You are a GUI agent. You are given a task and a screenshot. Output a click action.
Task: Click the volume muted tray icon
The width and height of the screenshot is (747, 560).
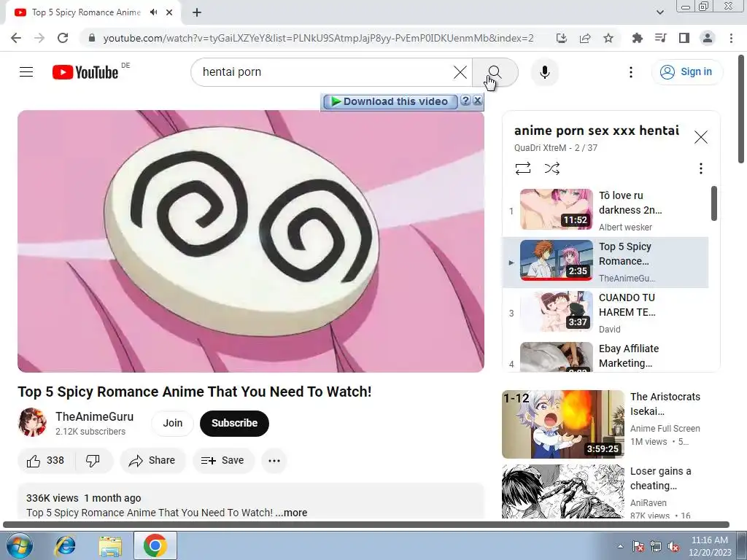click(673, 546)
